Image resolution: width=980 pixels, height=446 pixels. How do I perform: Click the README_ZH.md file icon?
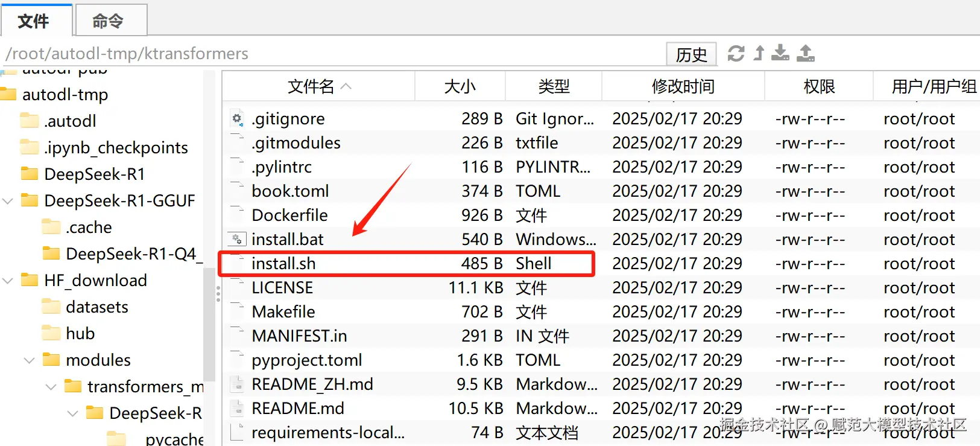[238, 384]
